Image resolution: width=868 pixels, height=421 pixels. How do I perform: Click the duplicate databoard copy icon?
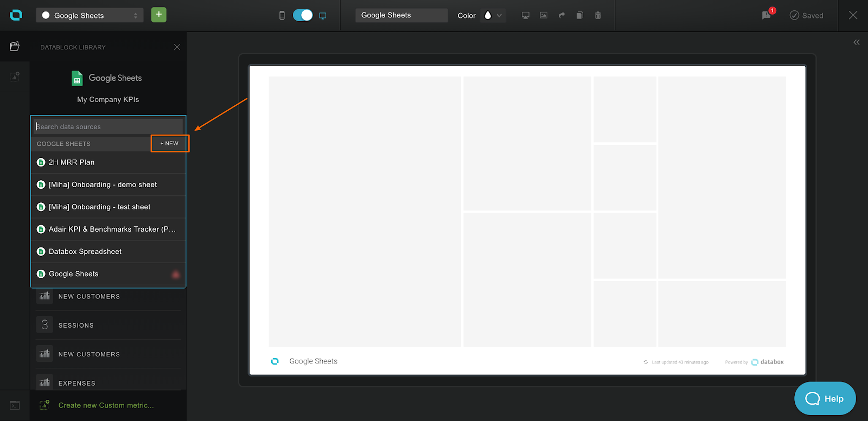[579, 15]
